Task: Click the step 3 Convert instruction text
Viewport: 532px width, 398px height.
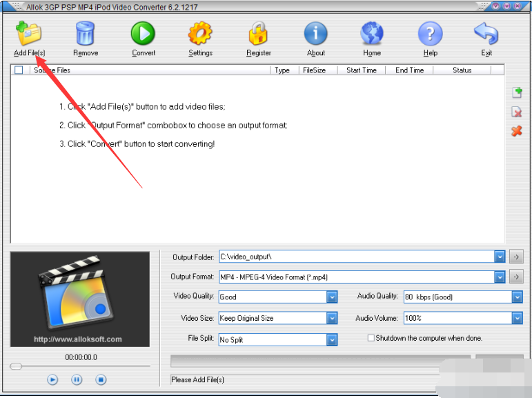Action: [137, 144]
